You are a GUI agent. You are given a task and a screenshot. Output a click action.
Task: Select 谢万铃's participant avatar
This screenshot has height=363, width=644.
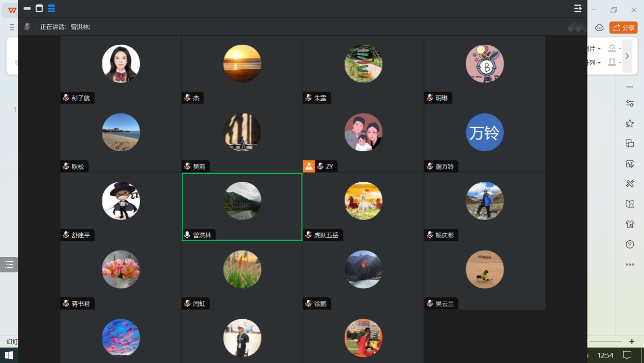tap(484, 132)
